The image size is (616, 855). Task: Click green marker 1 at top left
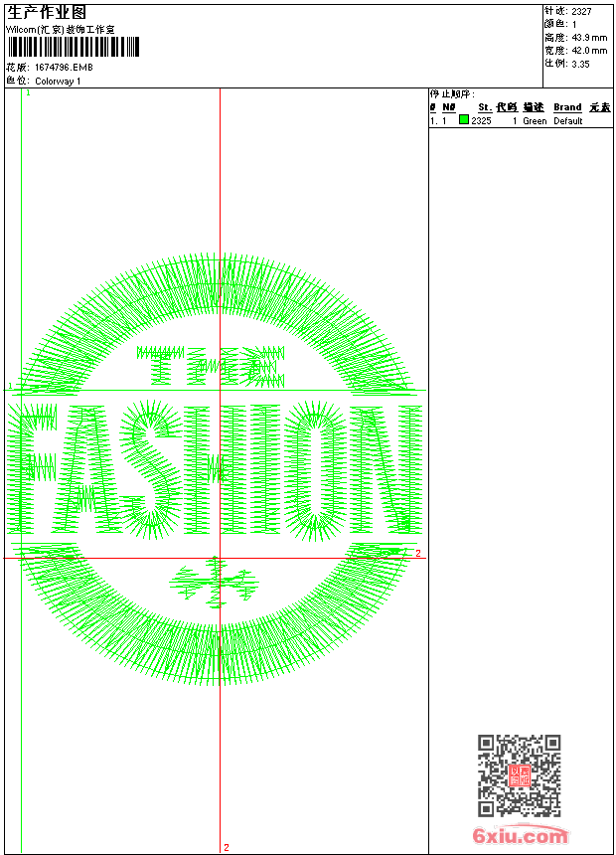point(29,92)
